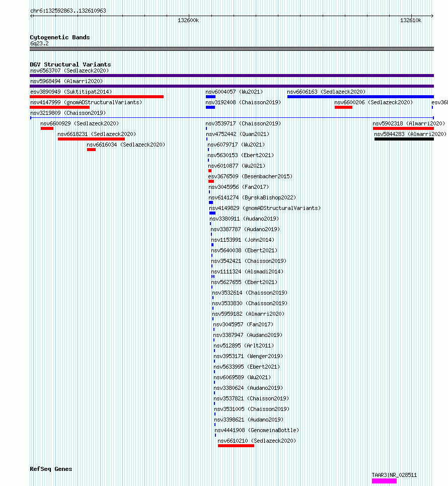Screen dimensions: 448x486
Task: Click nsv6069589 (Wu2021) label
Action: [242, 377]
